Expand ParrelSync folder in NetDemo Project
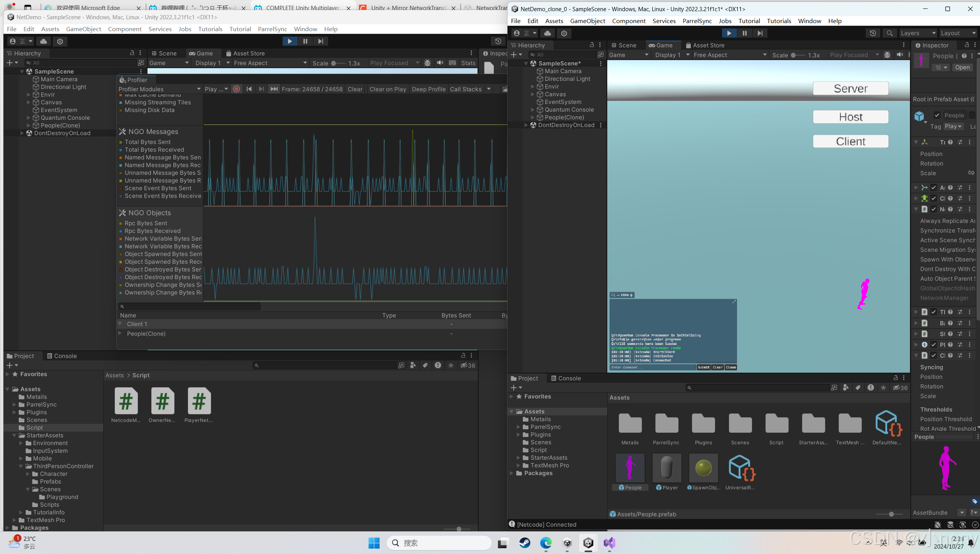This screenshot has height=554, width=980. point(14,405)
